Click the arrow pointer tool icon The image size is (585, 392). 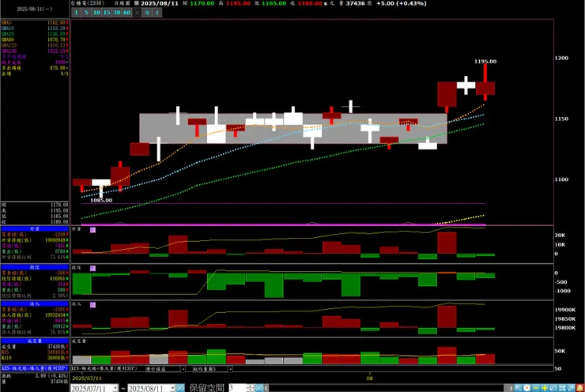coord(518,388)
